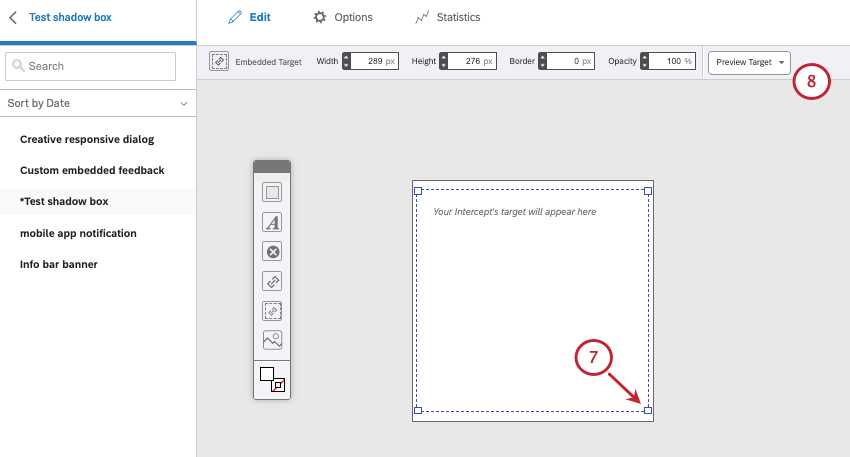Go back using the left chevron arrow
Image resolution: width=850 pixels, height=457 pixels.
(x=13, y=17)
